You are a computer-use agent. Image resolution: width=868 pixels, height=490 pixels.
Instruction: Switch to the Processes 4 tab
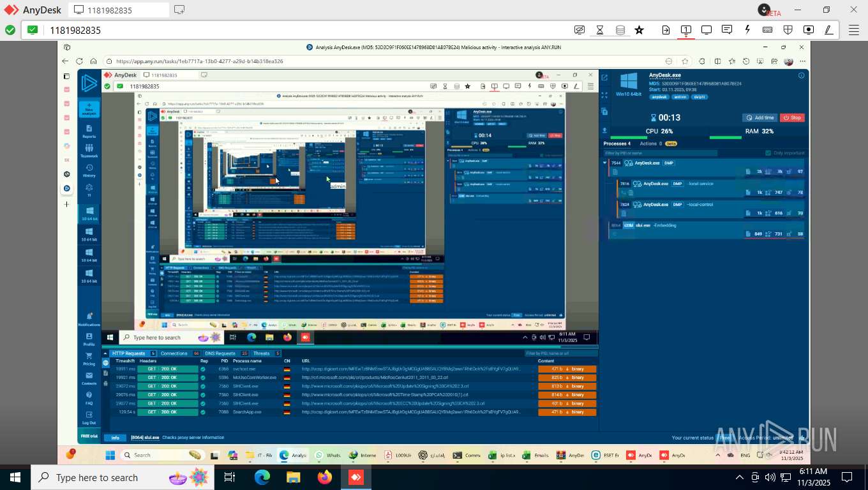[617, 144]
